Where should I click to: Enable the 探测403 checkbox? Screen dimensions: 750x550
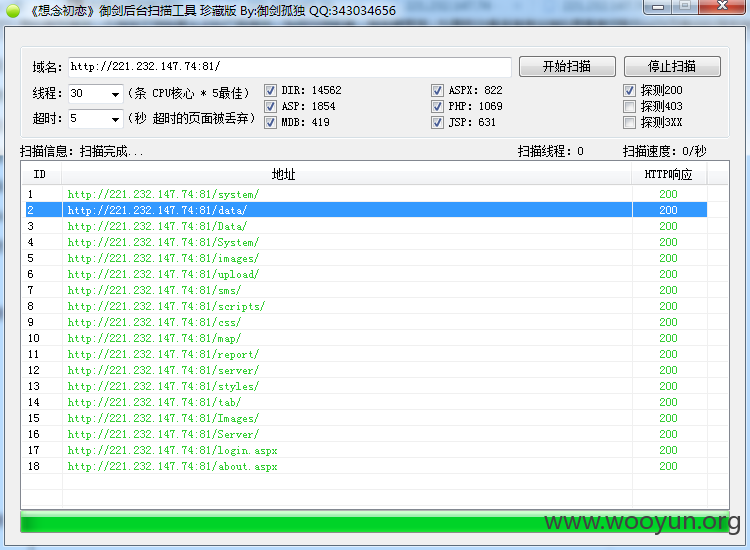(x=629, y=106)
